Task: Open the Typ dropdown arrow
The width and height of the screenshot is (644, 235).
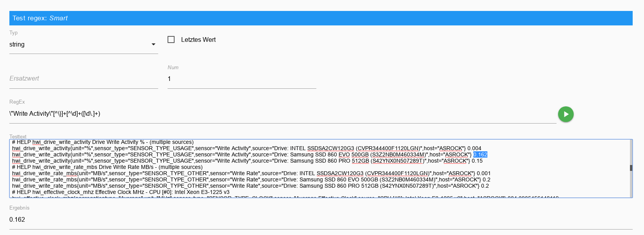Action: point(153,45)
